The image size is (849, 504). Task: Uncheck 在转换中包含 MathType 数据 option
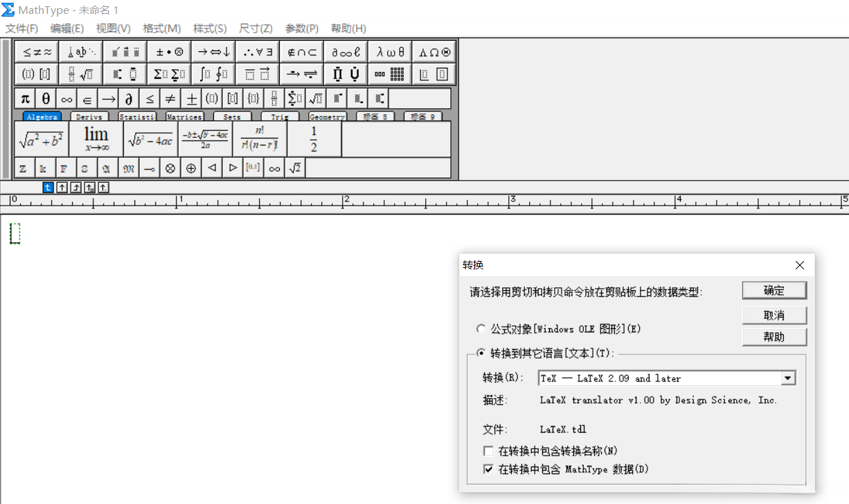tap(489, 469)
